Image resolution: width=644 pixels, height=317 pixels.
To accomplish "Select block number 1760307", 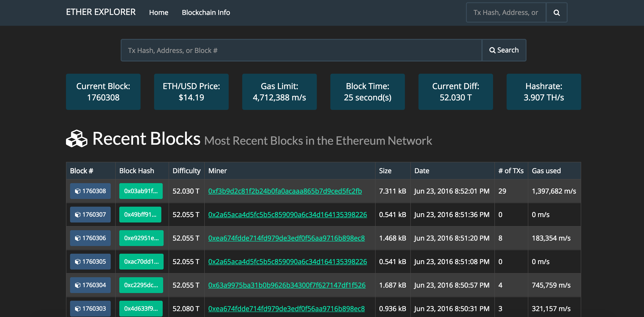I will coord(90,214).
